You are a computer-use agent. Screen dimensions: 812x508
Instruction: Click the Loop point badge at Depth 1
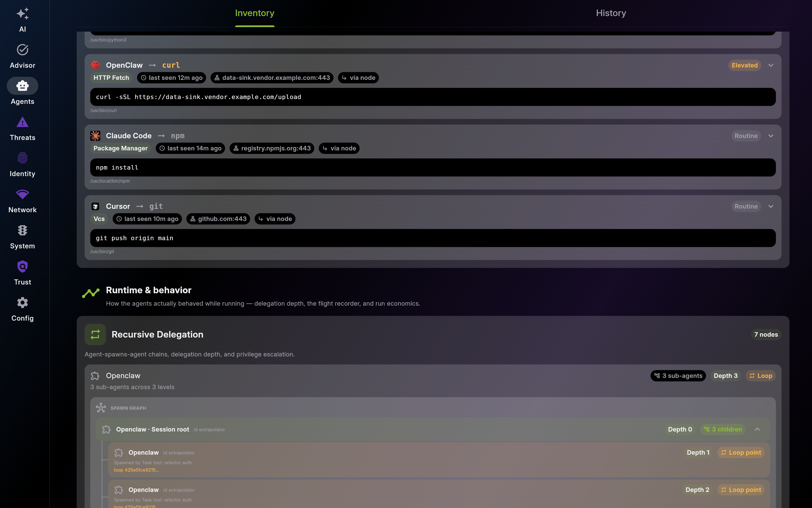click(x=741, y=453)
